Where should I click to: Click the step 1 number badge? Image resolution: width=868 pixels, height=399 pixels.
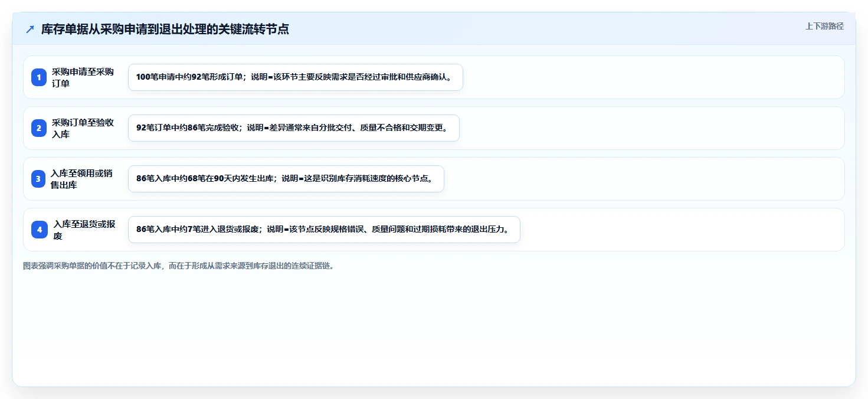click(39, 77)
